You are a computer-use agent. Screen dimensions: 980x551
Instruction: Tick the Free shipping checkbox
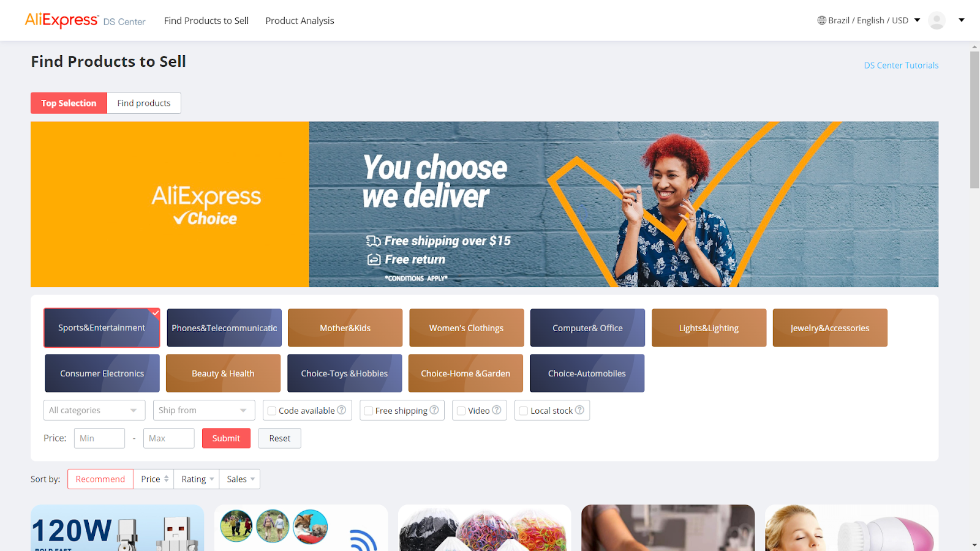pyautogui.click(x=369, y=411)
